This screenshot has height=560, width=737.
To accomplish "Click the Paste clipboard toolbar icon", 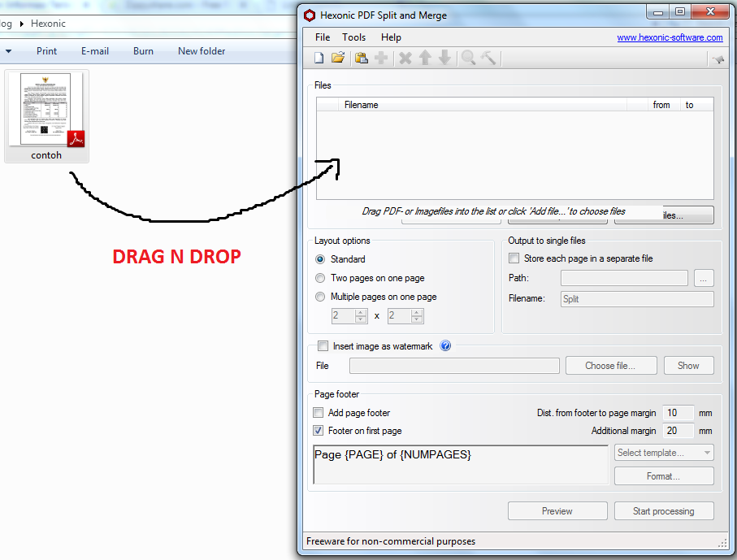I will pos(362,59).
